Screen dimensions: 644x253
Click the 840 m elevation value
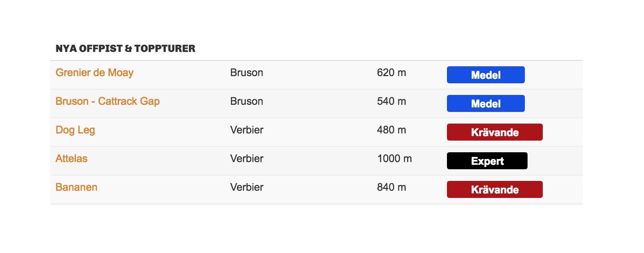click(x=391, y=187)
